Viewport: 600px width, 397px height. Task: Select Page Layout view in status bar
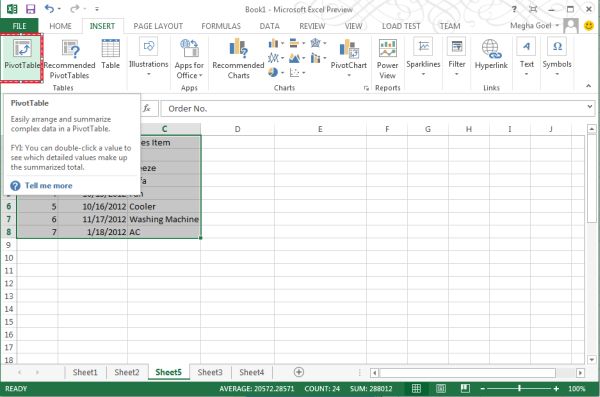[x=440, y=389]
